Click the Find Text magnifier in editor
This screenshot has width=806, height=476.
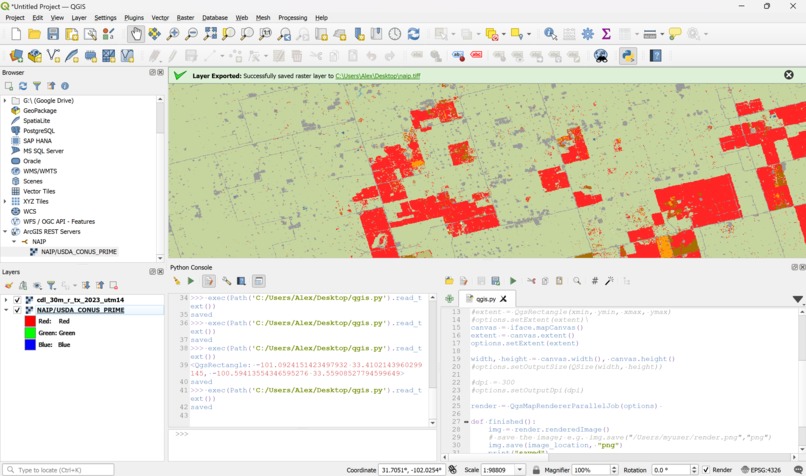[x=577, y=281]
